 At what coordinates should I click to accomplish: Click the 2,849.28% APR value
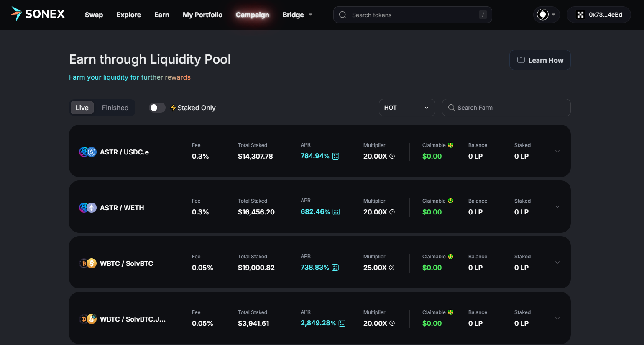318,323
